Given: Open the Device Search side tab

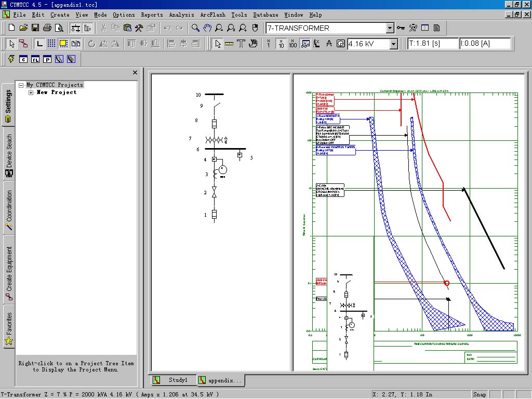Looking at the screenshot, I should point(9,151).
